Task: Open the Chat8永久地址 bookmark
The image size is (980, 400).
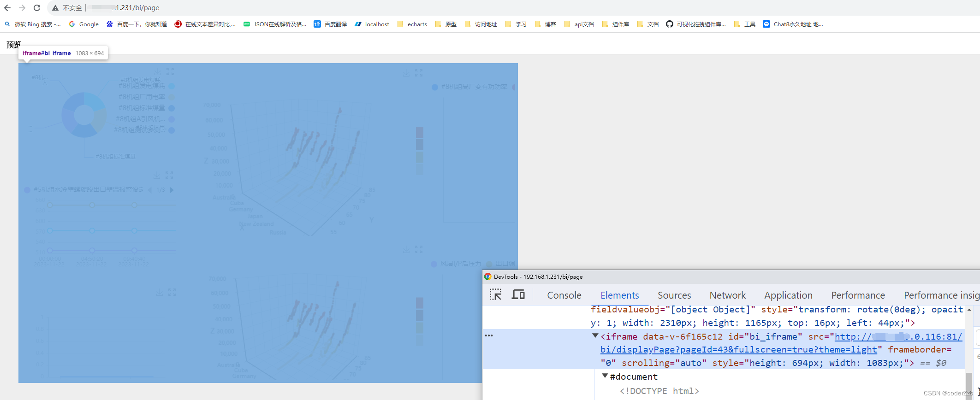Action: click(x=793, y=24)
